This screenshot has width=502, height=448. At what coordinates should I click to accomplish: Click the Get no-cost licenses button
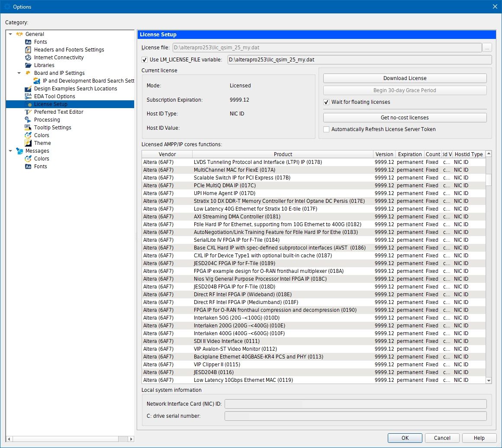pyautogui.click(x=405, y=117)
